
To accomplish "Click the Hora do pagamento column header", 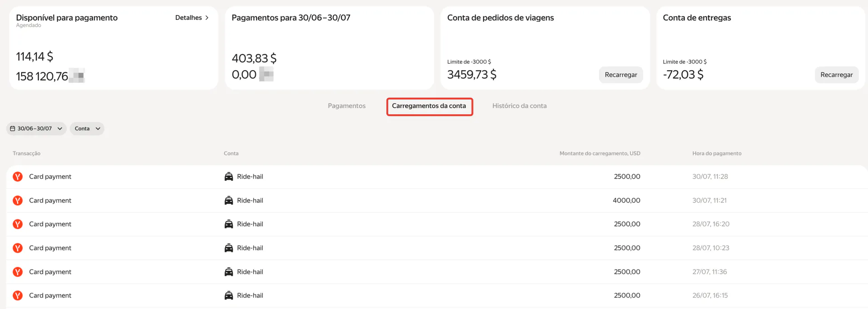I will [x=717, y=153].
